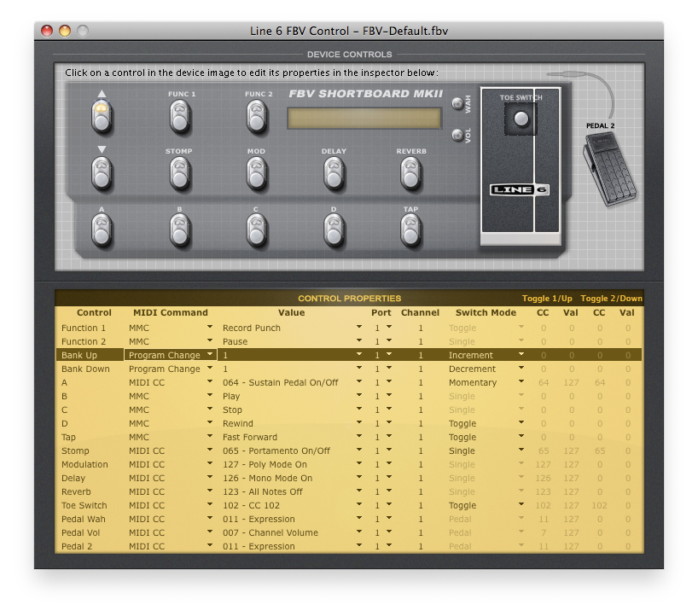Click the Toggle 2/Down header
The width and height of the screenshot is (698, 616).
pos(611,299)
